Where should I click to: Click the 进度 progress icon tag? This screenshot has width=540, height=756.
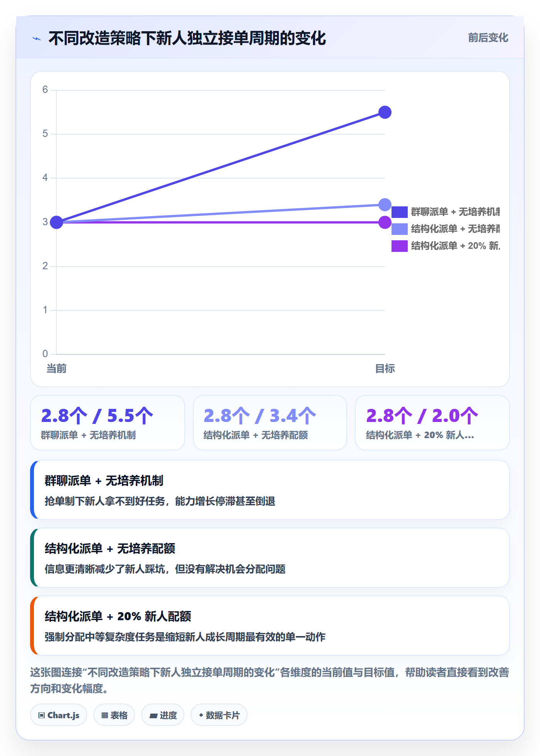point(163,715)
